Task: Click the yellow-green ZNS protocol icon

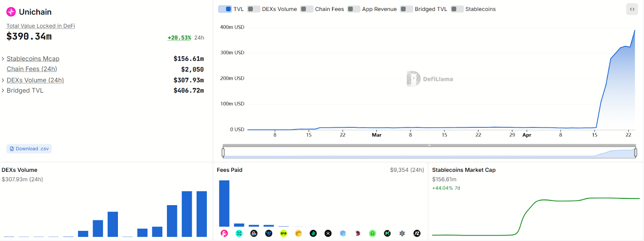Action: click(283, 233)
